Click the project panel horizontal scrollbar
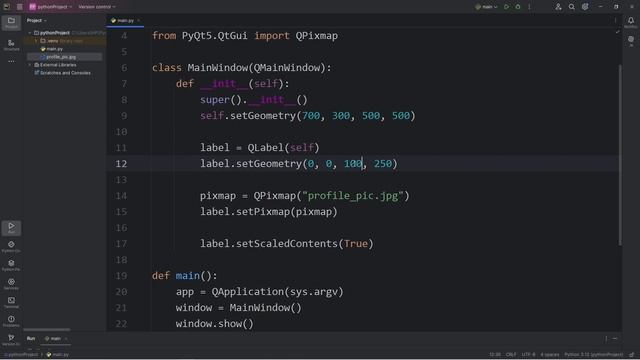640x360 pixels. point(47,329)
